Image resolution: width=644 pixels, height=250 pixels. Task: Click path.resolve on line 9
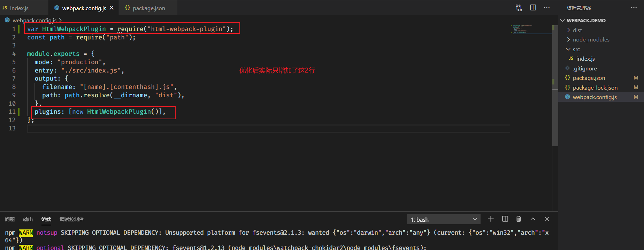pos(87,95)
